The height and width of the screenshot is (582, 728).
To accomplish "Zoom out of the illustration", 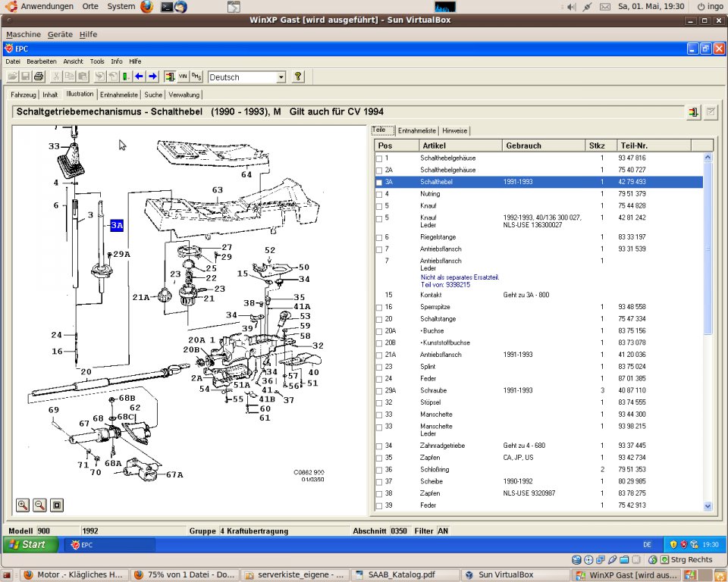I will (x=40, y=505).
